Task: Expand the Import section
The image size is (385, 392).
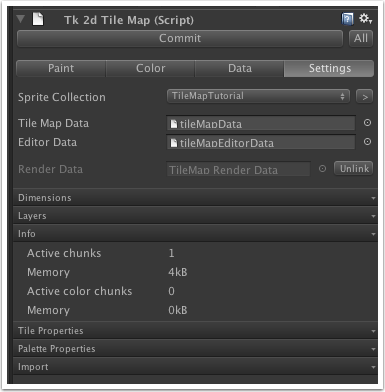Action: 196,367
